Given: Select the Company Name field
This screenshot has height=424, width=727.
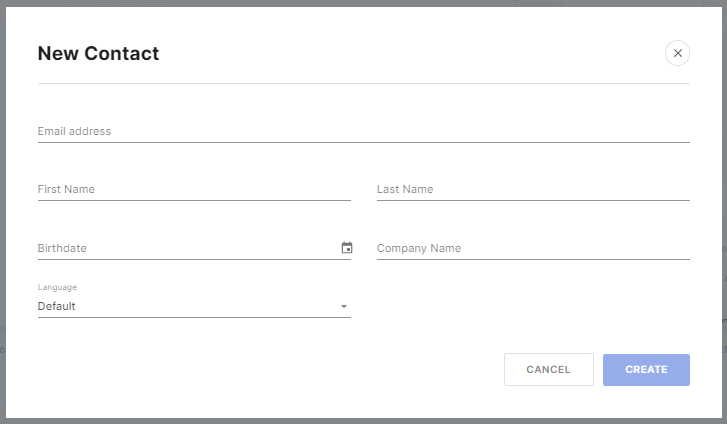Looking at the screenshot, I should click(x=533, y=248).
